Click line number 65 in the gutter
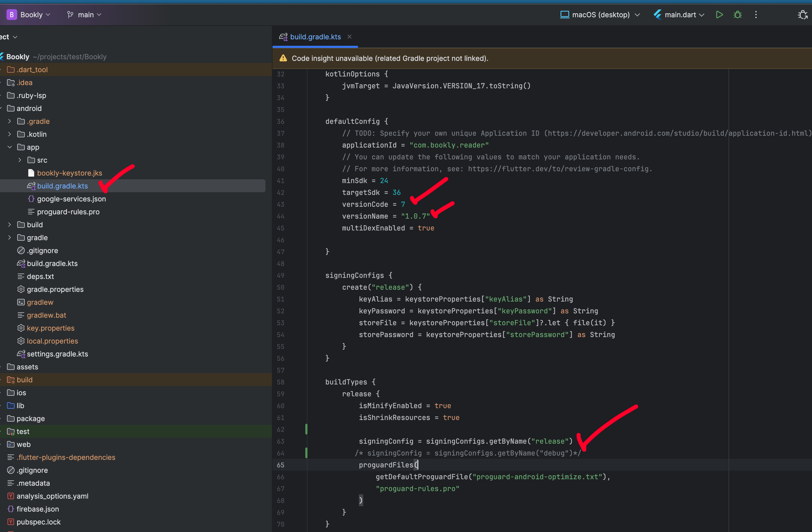This screenshot has height=532, width=812. point(281,465)
